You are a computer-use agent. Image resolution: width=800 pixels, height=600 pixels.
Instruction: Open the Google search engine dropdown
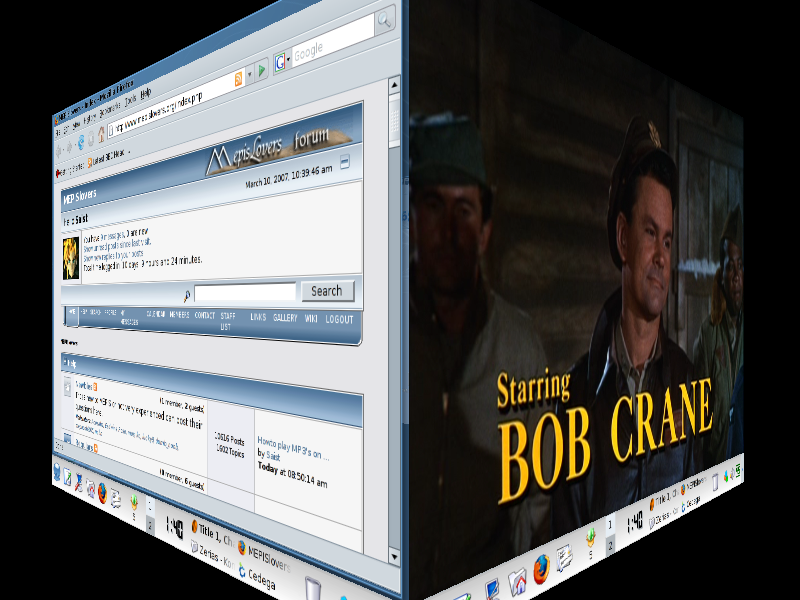point(281,59)
